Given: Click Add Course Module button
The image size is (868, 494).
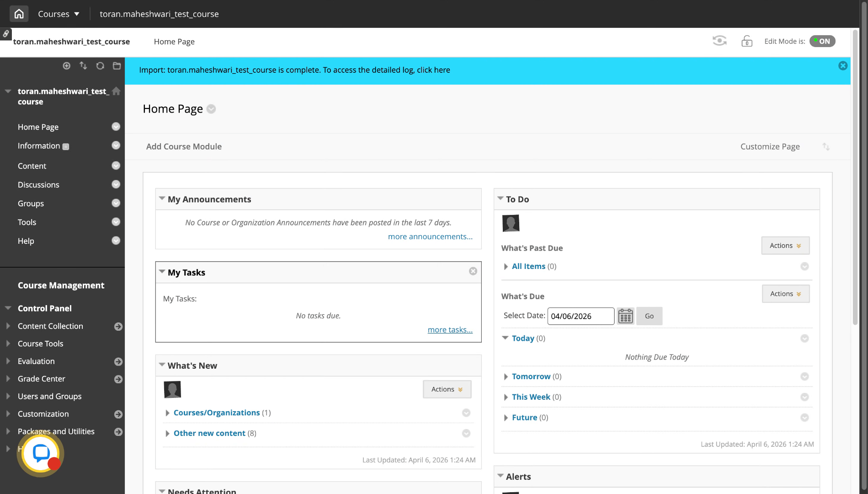Looking at the screenshot, I should (184, 146).
